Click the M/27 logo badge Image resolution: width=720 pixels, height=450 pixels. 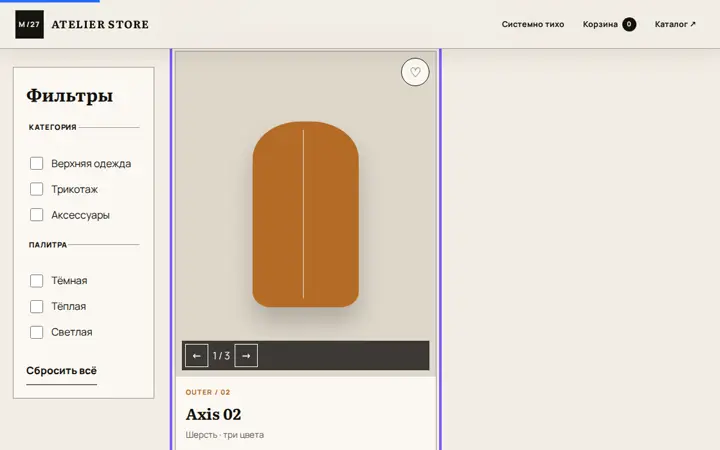29,24
